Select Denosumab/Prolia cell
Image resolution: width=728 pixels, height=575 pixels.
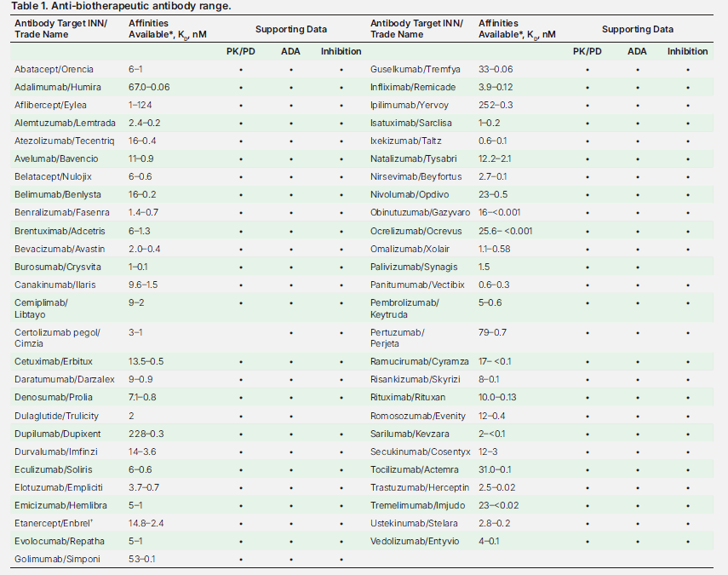coord(54,398)
